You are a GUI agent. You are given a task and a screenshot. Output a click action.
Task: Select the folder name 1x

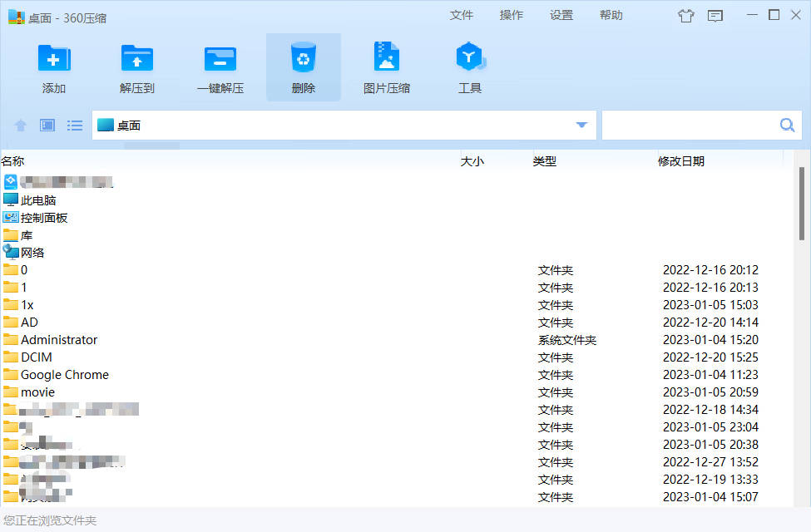(27, 305)
